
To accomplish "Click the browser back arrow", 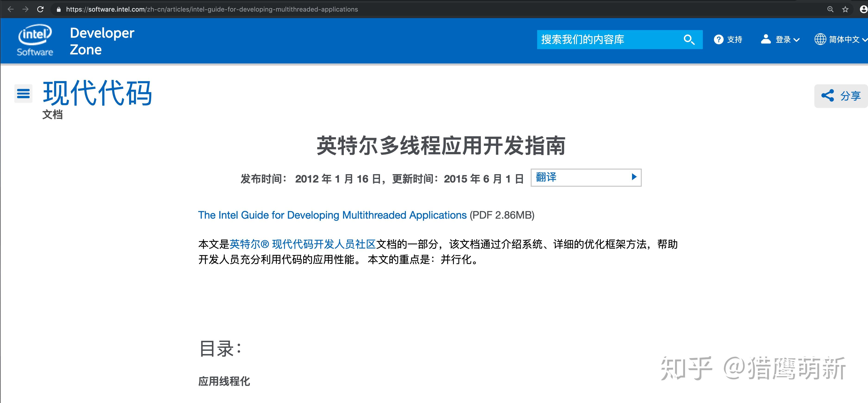I will (x=10, y=9).
